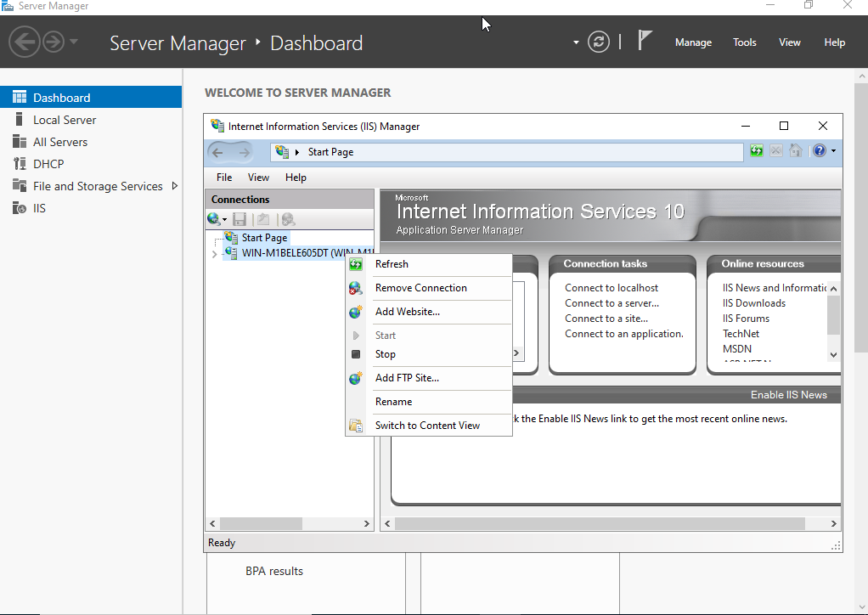Click IIS Manager stop icon
Viewport: 868px width, 615px height.
pyautogui.click(x=776, y=150)
